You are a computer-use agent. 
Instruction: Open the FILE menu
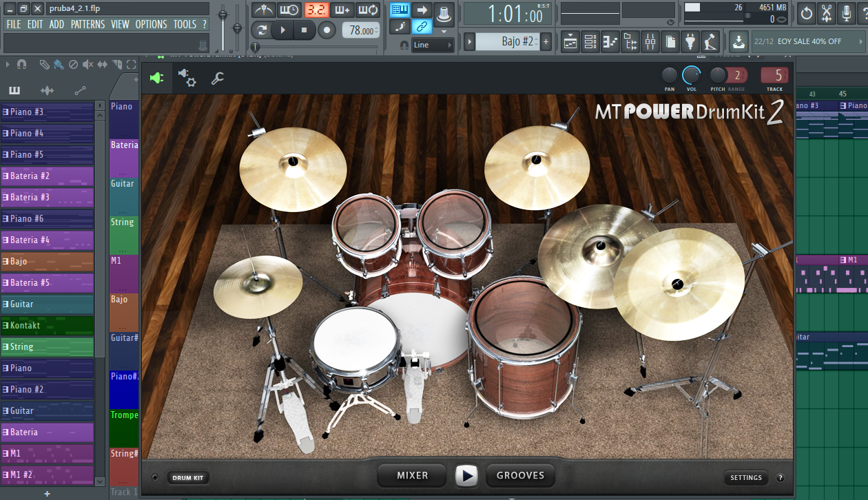(14, 24)
